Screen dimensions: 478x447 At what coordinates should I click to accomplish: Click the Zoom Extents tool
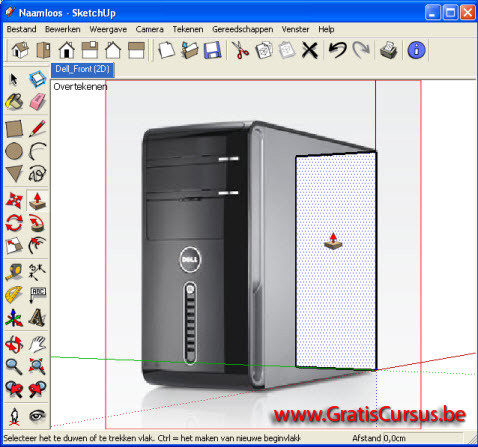[x=37, y=367]
